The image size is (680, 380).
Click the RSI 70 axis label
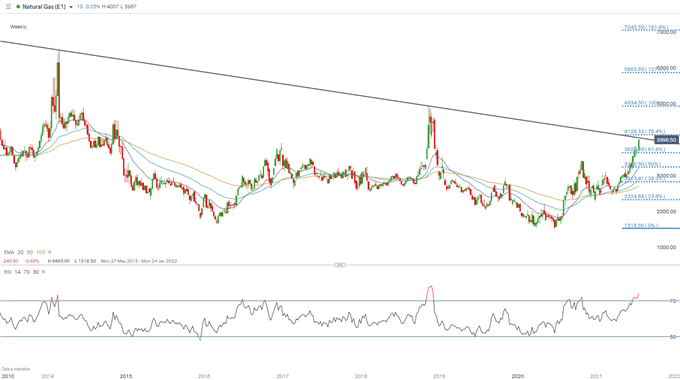point(673,301)
